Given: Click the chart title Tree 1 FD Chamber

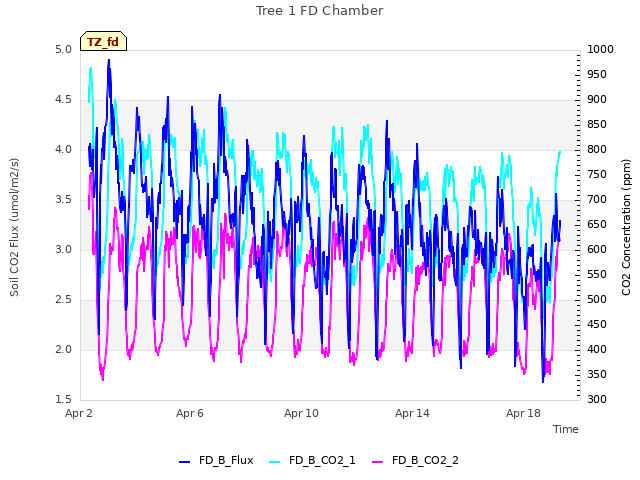Looking at the screenshot, I should point(320,11).
